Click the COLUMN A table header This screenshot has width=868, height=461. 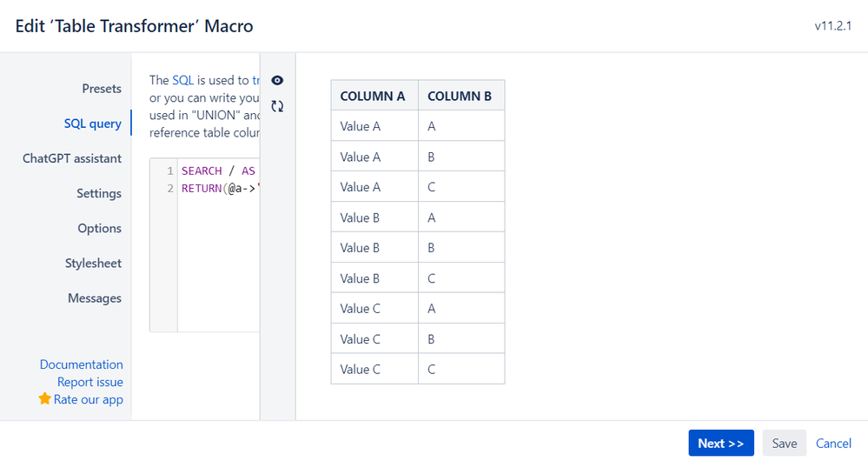pos(373,96)
